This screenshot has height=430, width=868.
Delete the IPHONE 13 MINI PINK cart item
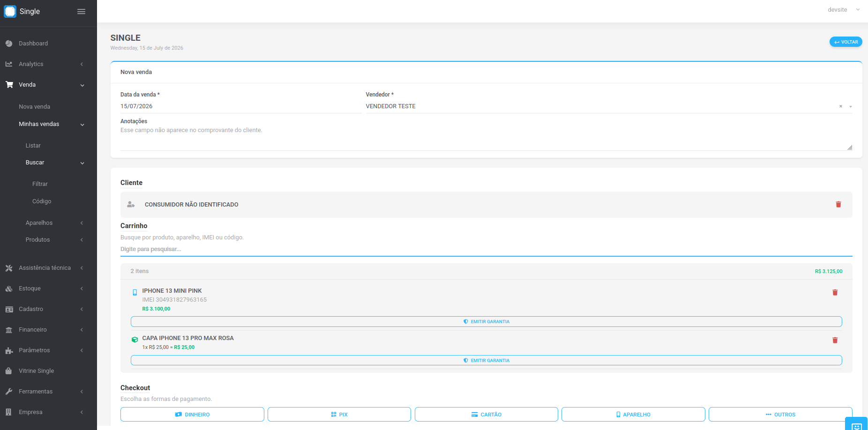(835, 292)
